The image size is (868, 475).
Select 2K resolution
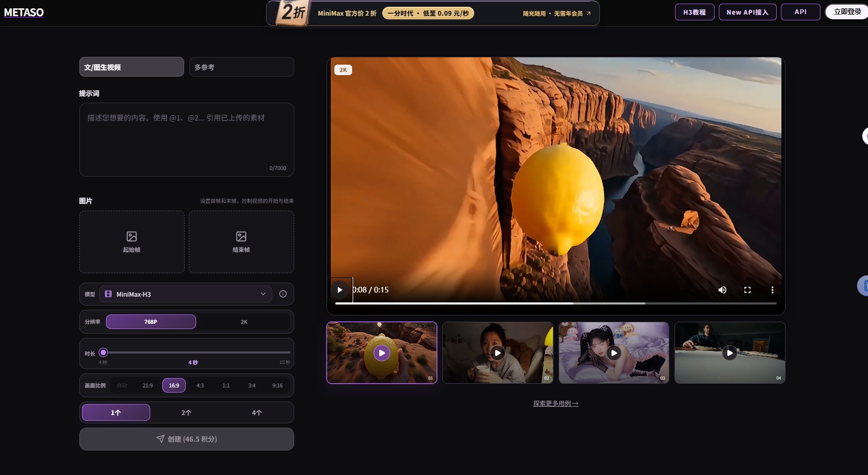[244, 322]
